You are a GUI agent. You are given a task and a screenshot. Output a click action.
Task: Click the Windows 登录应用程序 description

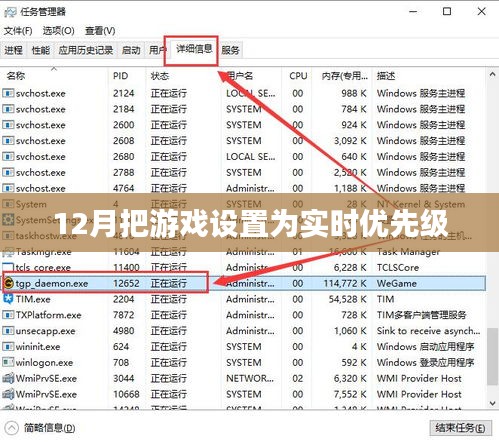[425, 363]
